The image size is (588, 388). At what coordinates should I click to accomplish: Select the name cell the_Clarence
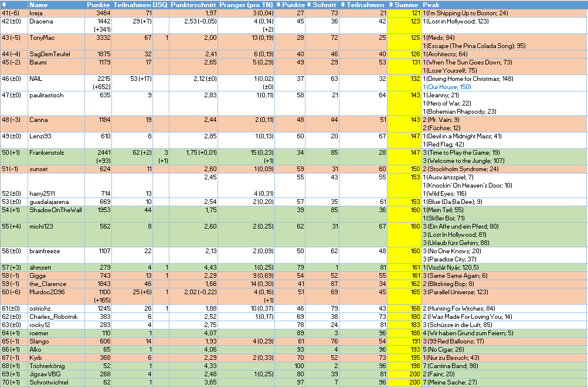coord(56,284)
